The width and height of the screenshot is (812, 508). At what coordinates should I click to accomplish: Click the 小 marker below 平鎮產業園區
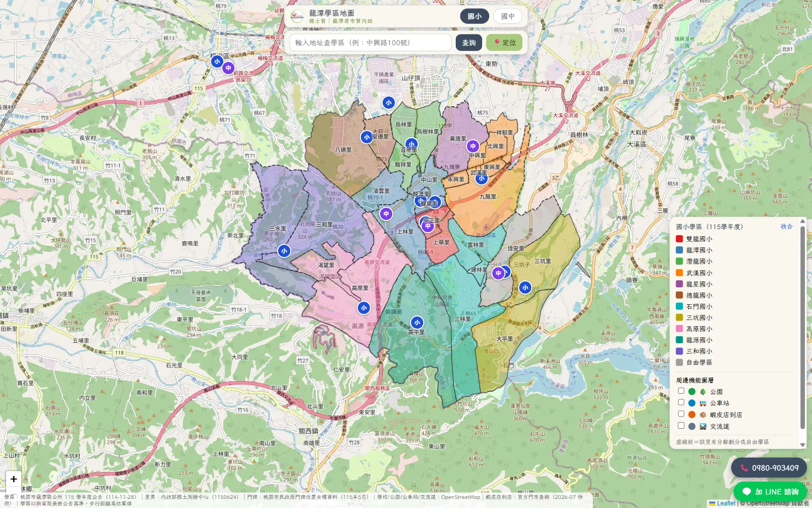point(389,103)
